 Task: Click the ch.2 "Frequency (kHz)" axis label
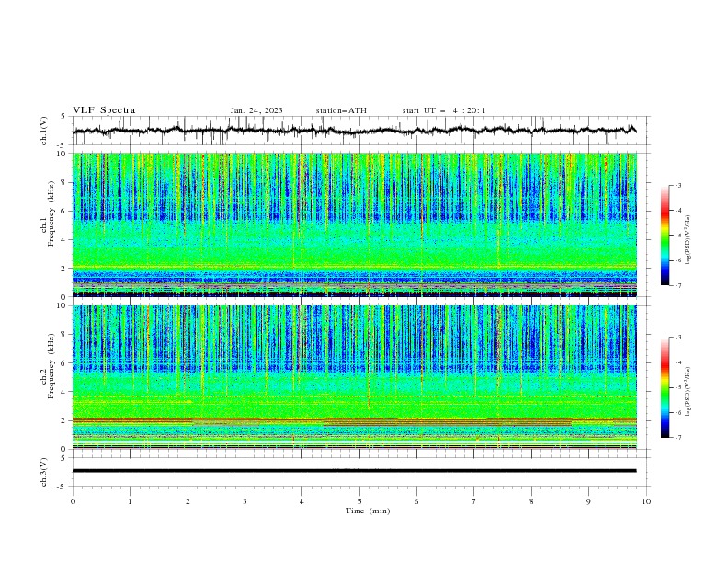pos(52,366)
